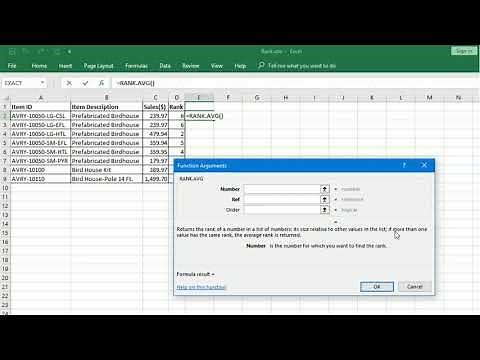Viewport: 480px width, 360px height.
Task: Open the Page Layout ribbon tab
Action: tap(98, 66)
